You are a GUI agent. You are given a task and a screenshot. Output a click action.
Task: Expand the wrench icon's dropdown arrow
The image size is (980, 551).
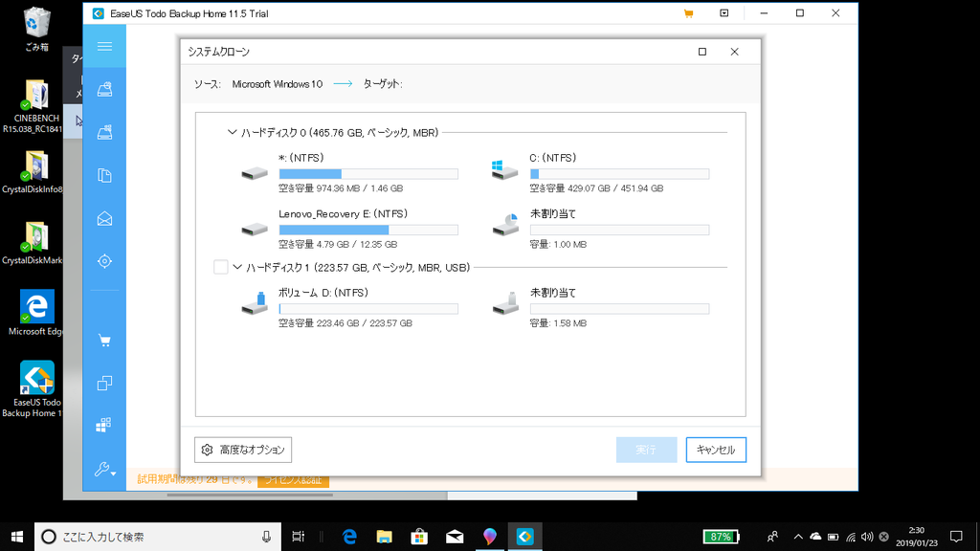(112, 474)
